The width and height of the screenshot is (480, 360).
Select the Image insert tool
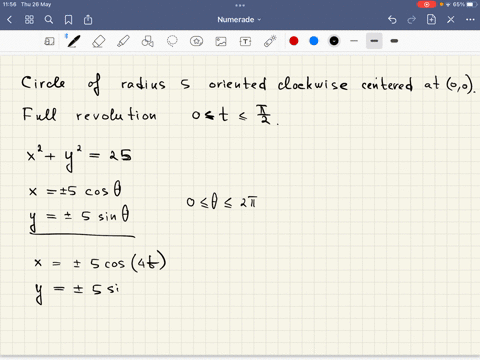click(x=221, y=41)
